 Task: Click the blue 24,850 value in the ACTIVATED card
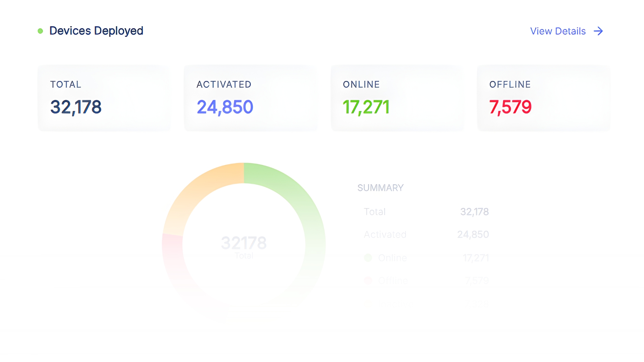tap(225, 107)
